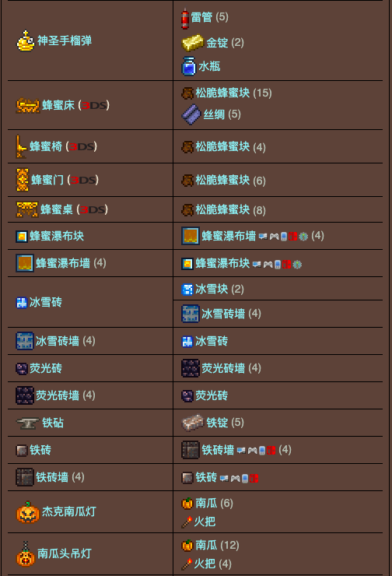This screenshot has width=392, height=576.
Task: Click the 金锭 gold bar icon
Action: pos(193,43)
